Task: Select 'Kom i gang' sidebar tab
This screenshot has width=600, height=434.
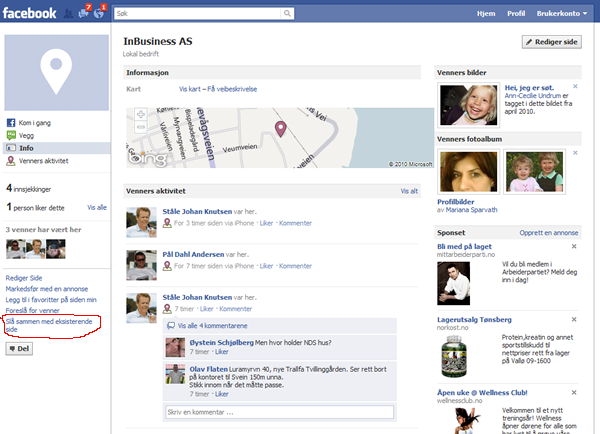Action: [x=57, y=123]
